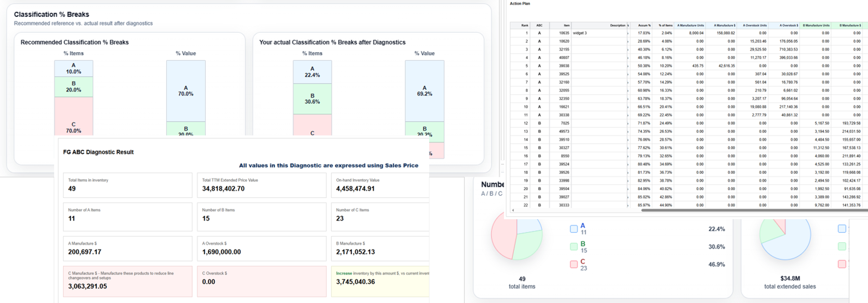Viewport: 868px width, 303px height.
Task: Click the A Manufacture Units column header
Action: point(690,25)
